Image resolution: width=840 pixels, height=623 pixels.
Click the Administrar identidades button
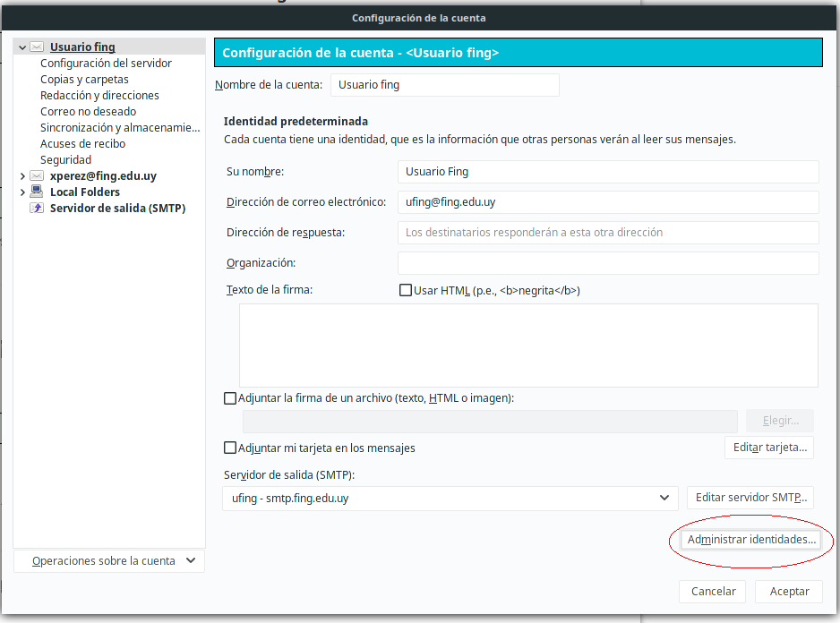[x=751, y=540]
